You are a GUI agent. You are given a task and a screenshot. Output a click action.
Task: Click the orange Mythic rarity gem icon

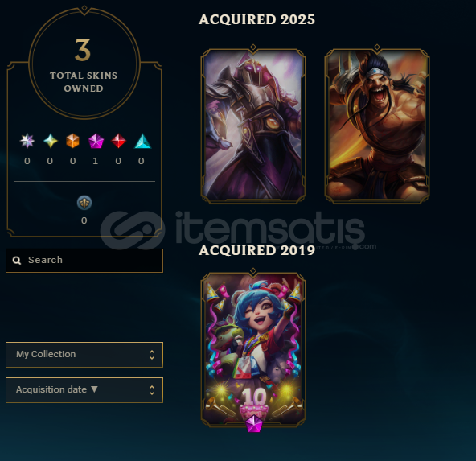73,142
